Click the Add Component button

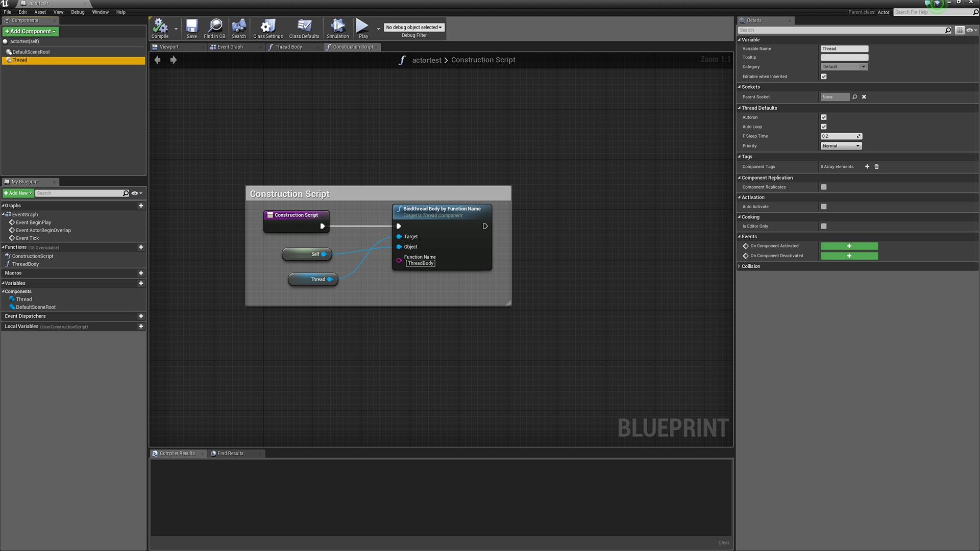(x=30, y=31)
